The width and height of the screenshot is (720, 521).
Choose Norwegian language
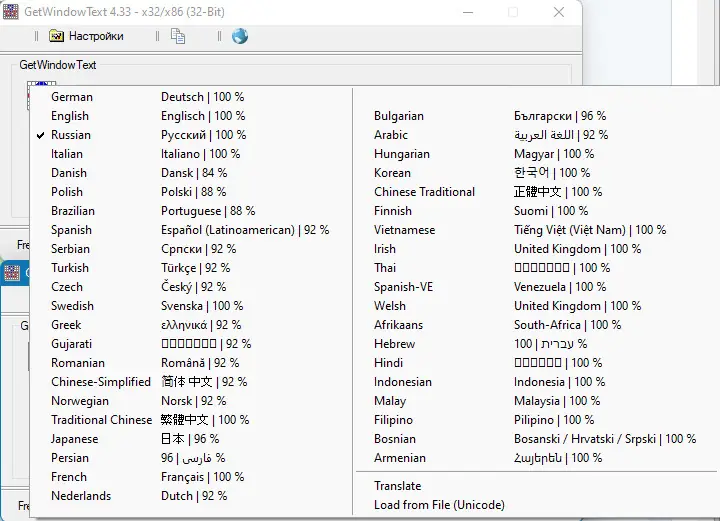tap(192, 401)
